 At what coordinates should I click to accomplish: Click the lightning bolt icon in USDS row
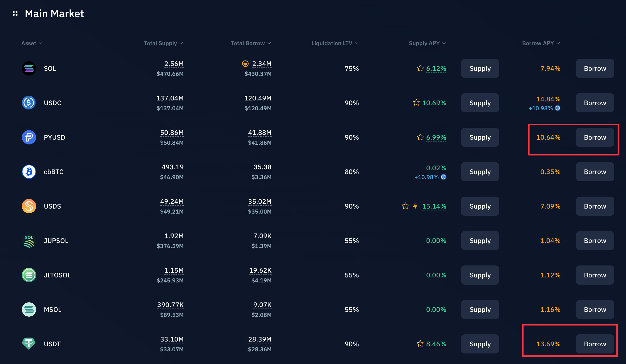pyautogui.click(x=415, y=206)
